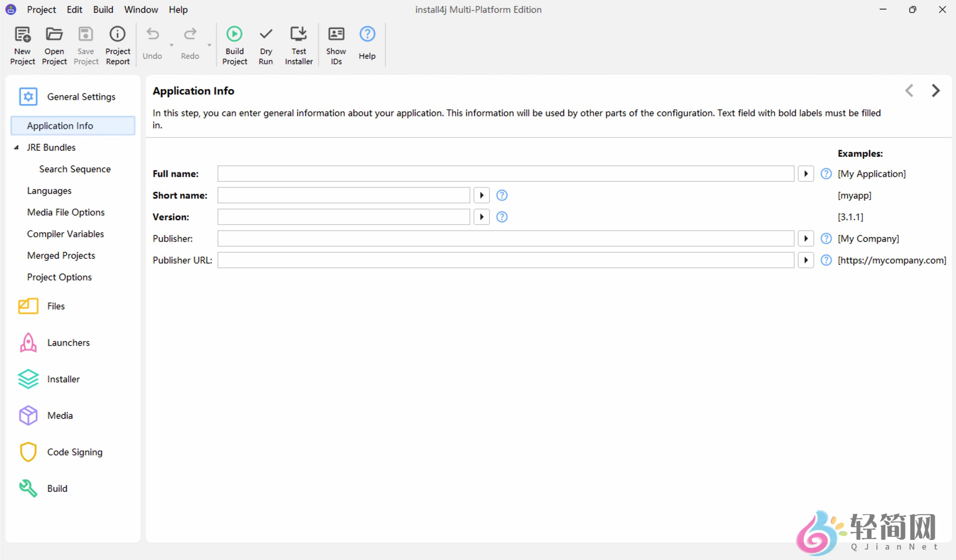Open the Undo history dropdown arrow

(x=172, y=45)
